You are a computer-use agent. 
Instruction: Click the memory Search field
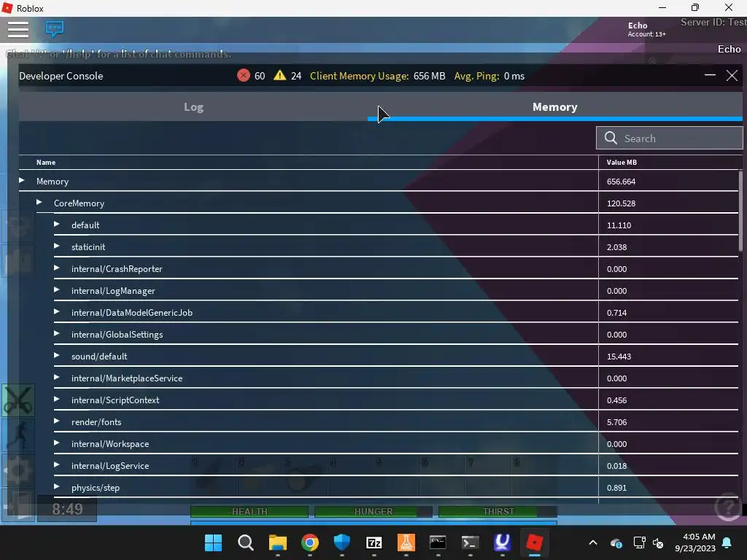(670, 138)
